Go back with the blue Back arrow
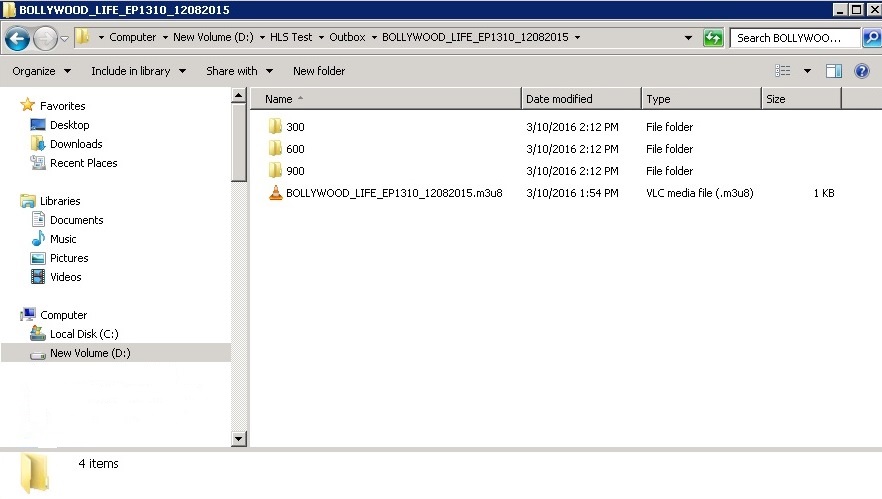 tap(17, 38)
